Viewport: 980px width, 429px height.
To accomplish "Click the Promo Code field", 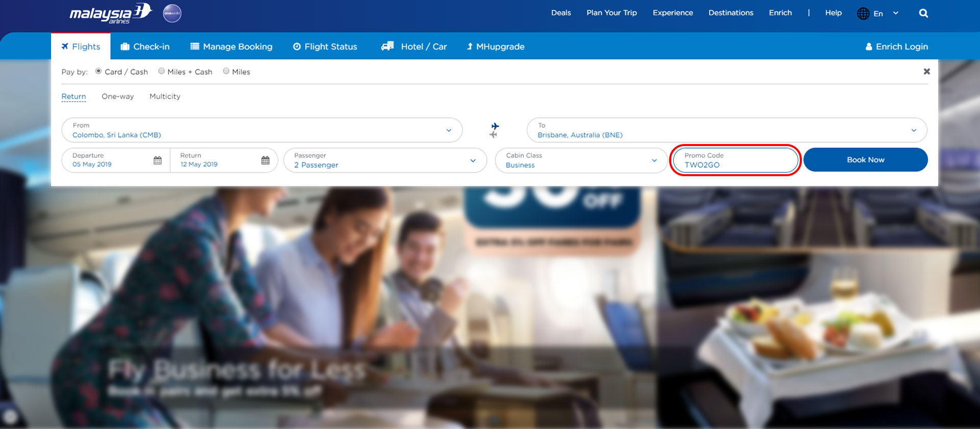I will click(736, 160).
